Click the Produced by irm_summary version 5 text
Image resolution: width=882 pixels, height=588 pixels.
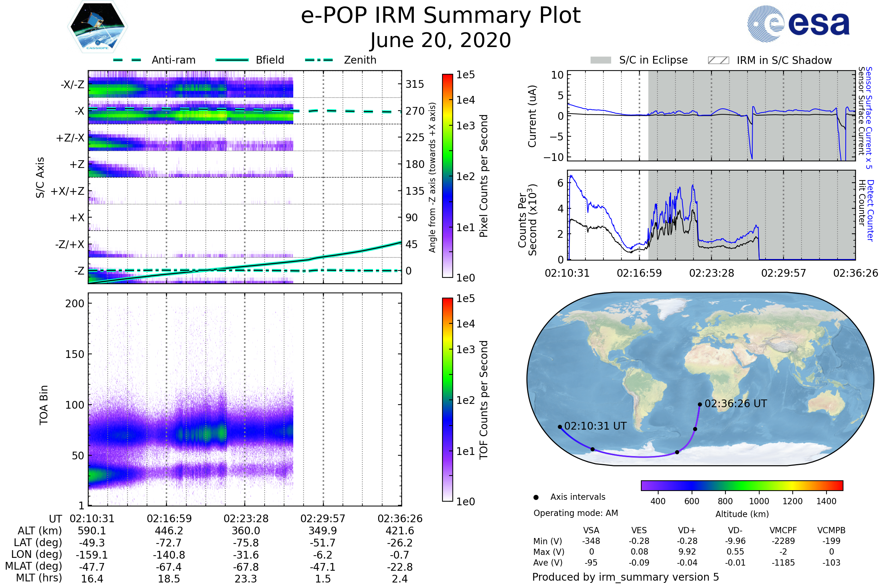[x=625, y=577]
